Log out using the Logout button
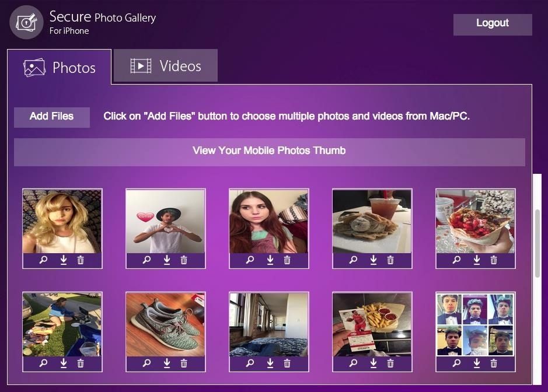The height and width of the screenshot is (392, 548). pyautogui.click(x=493, y=23)
